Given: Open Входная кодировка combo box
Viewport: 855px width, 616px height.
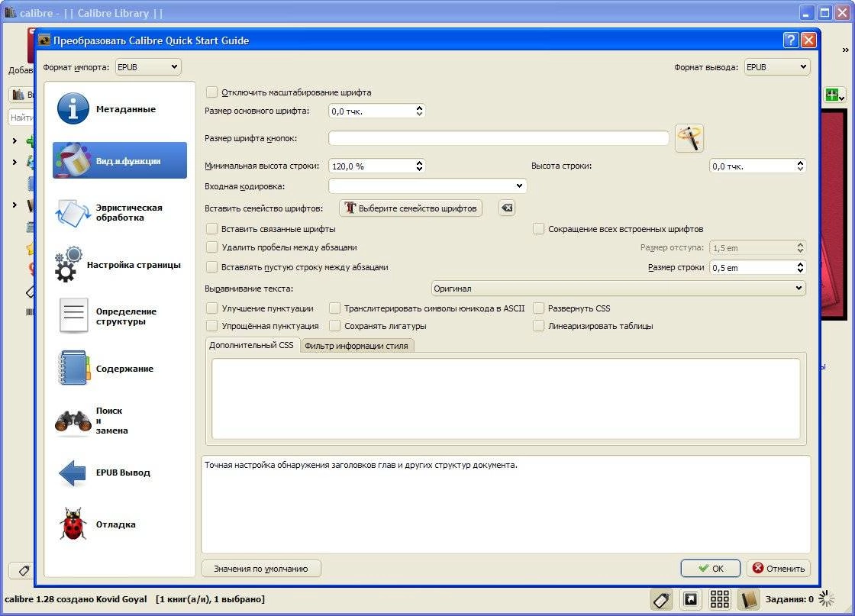Looking at the screenshot, I should (x=427, y=186).
